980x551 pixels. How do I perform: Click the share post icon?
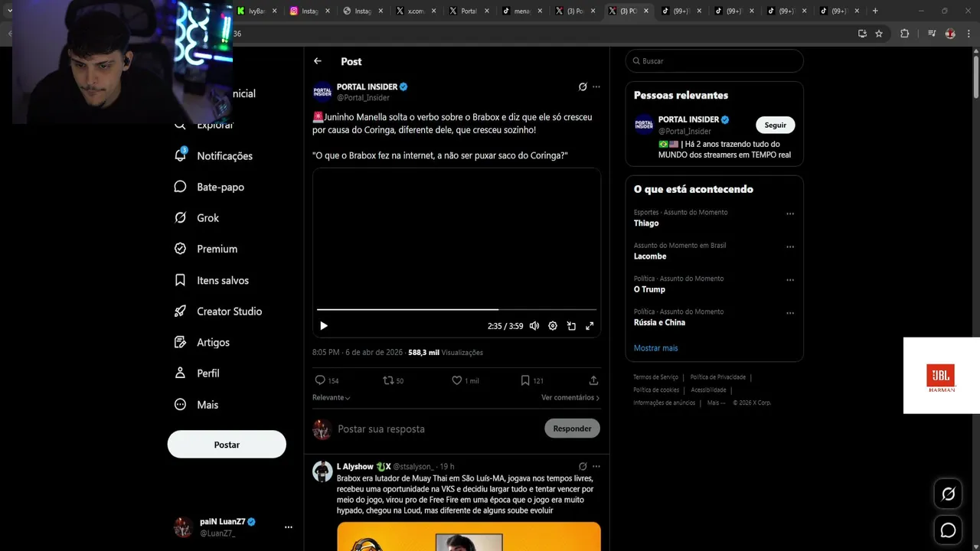[x=593, y=380]
